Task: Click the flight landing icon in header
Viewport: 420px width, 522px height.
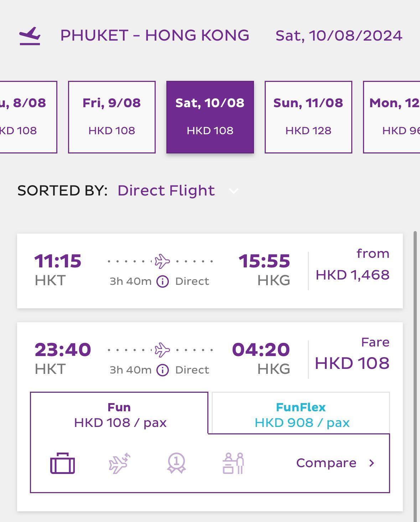Action: [30, 36]
